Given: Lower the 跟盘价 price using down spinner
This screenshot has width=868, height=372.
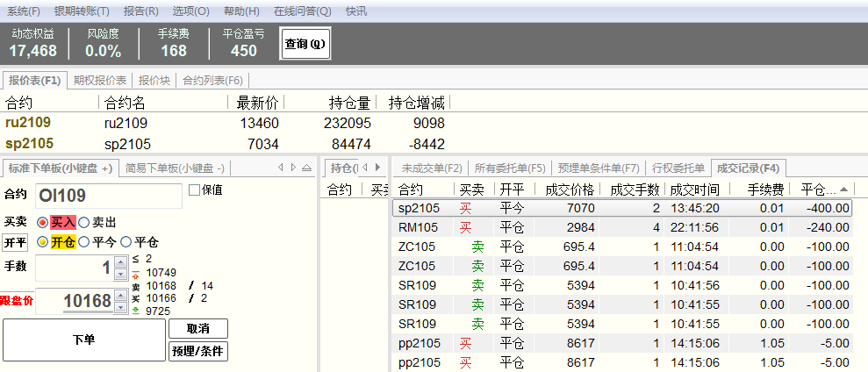Looking at the screenshot, I should tap(121, 307).
